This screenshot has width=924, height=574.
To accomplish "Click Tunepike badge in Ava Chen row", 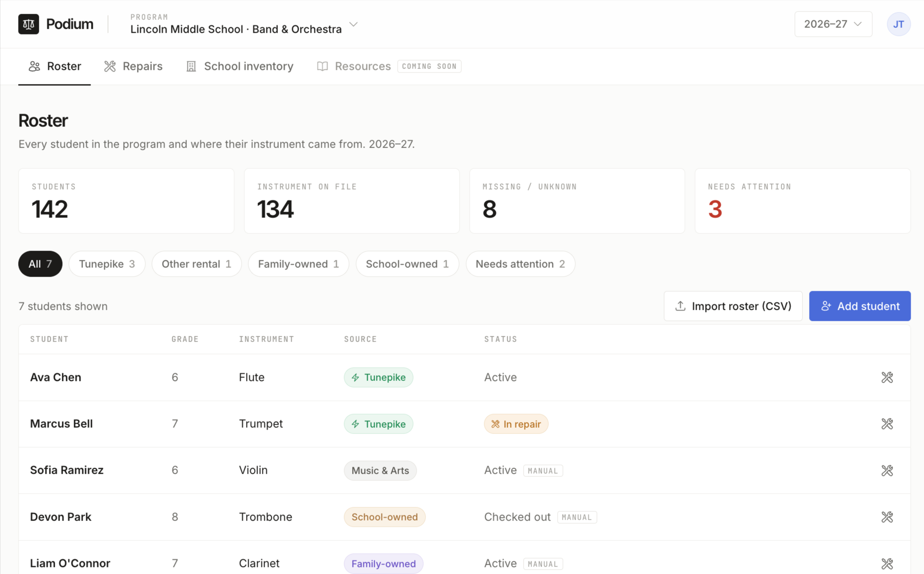I will click(379, 377).
